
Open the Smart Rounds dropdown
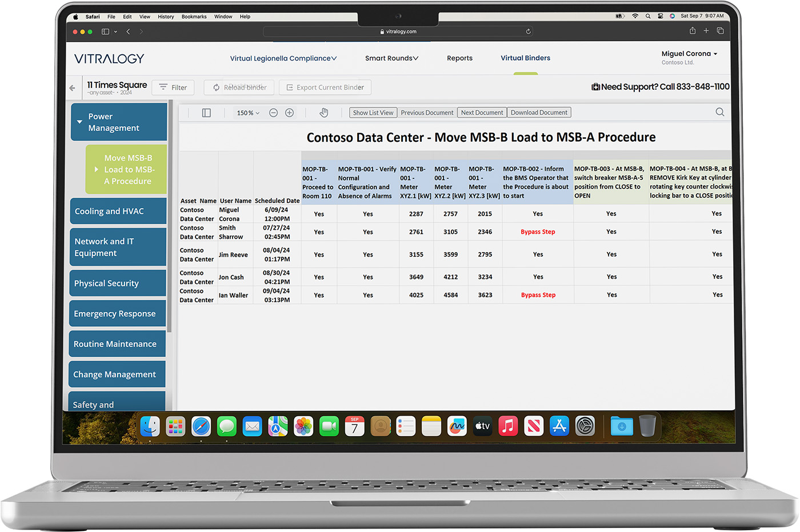392,58
